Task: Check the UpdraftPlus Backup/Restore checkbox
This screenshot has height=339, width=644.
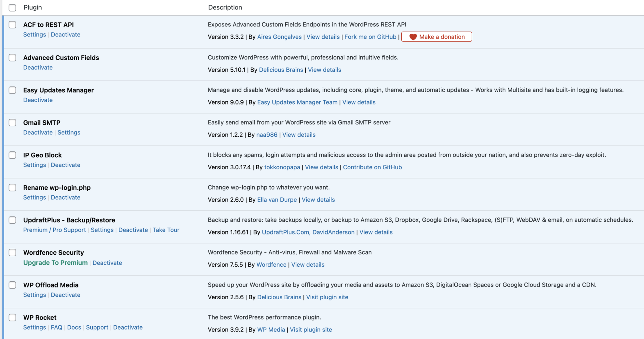Action: click(12, 220)
